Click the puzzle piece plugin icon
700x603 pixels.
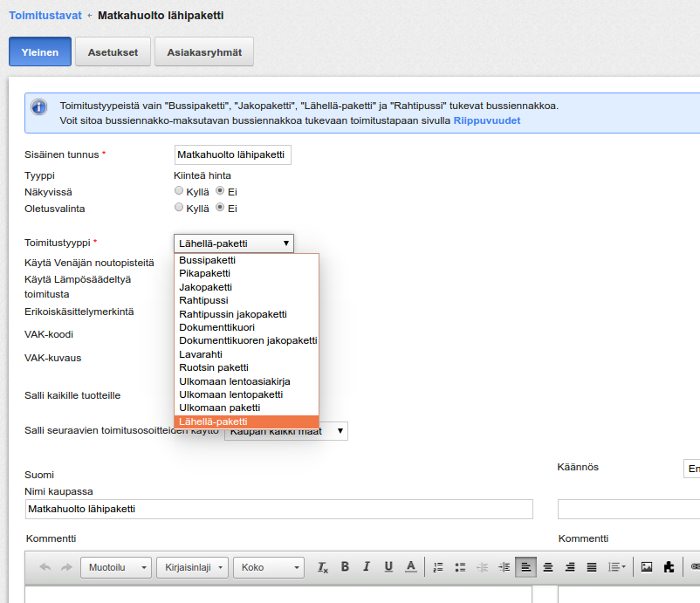click(x=669, y=567)
